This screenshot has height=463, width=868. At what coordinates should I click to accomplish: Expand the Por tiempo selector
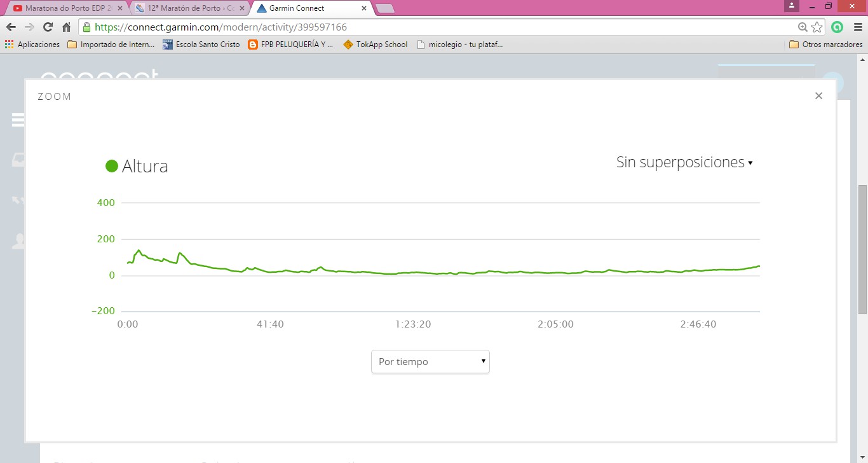430,361
